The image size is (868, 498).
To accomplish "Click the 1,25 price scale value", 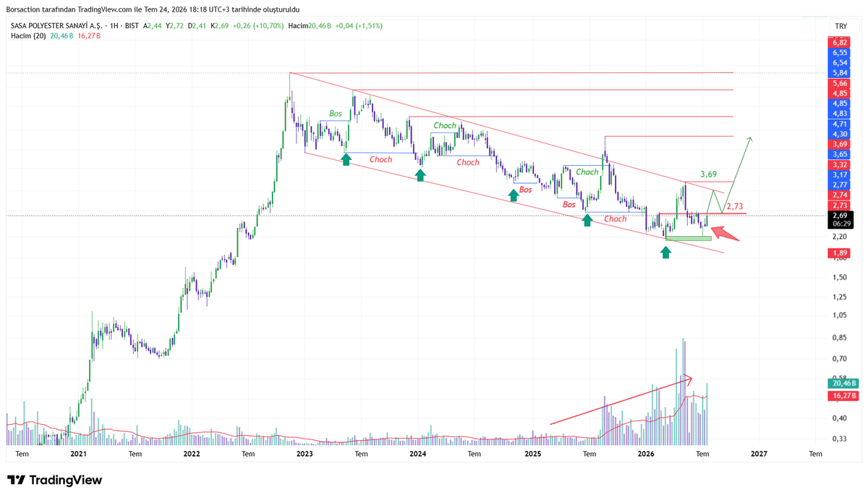I will click(840, 297).
